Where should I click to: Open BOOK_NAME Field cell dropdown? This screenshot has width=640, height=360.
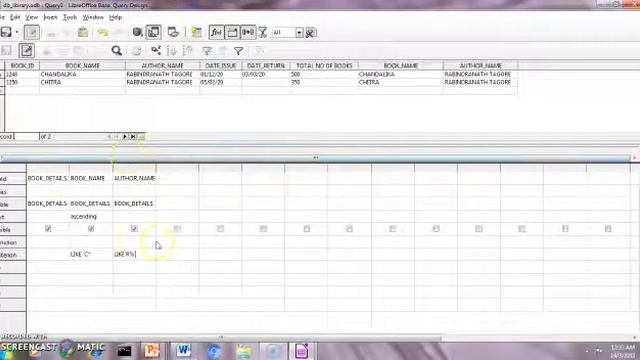point(91,178)
